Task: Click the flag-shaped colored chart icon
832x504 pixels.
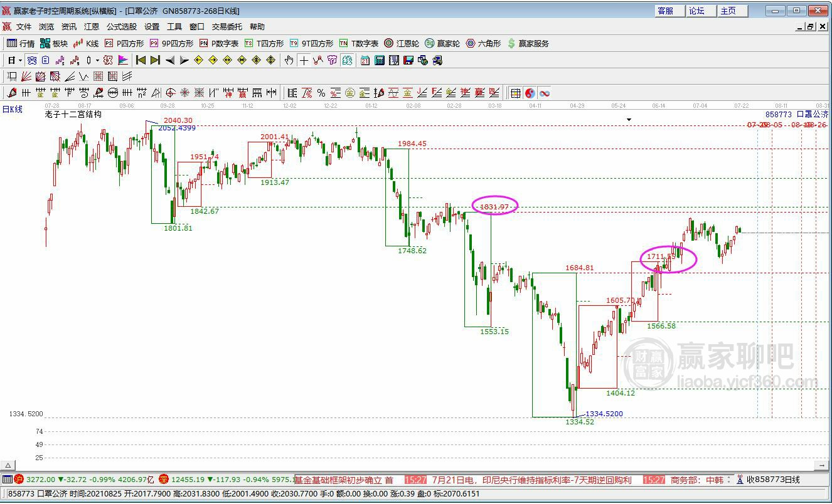Action: 123,60
